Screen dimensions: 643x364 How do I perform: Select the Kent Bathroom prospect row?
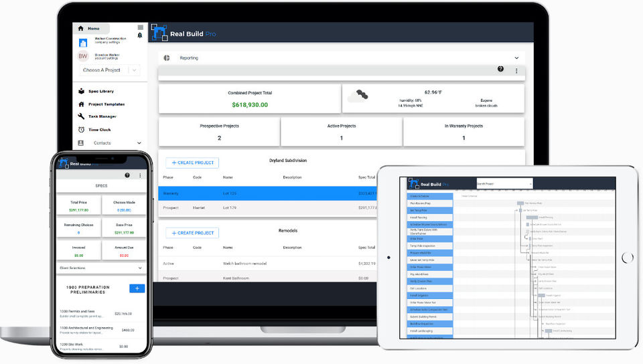point(267,278)
